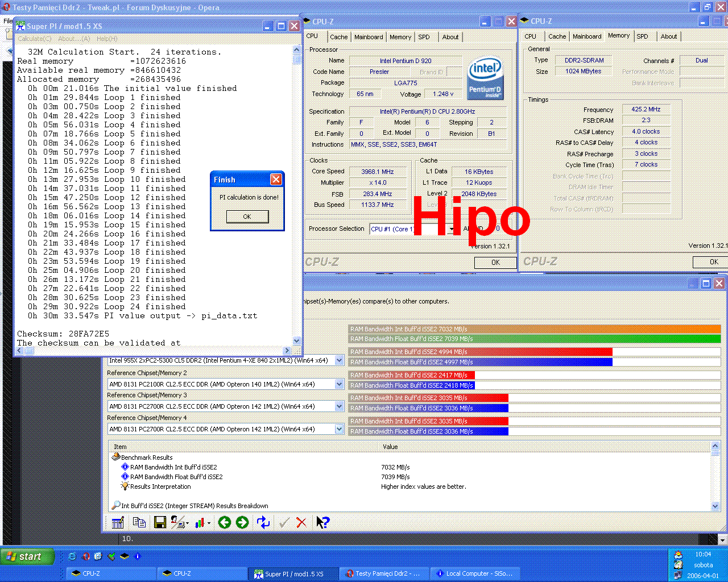This screenshot has height=582, width=728.
Task: Click the green checkmark quick launch icon
Action: click(x=111, y=556)
